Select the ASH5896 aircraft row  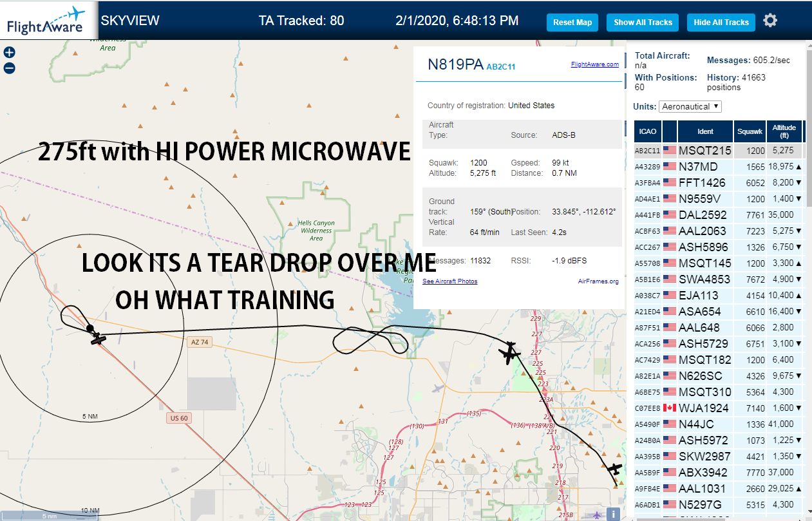click(x=717, y=247)
